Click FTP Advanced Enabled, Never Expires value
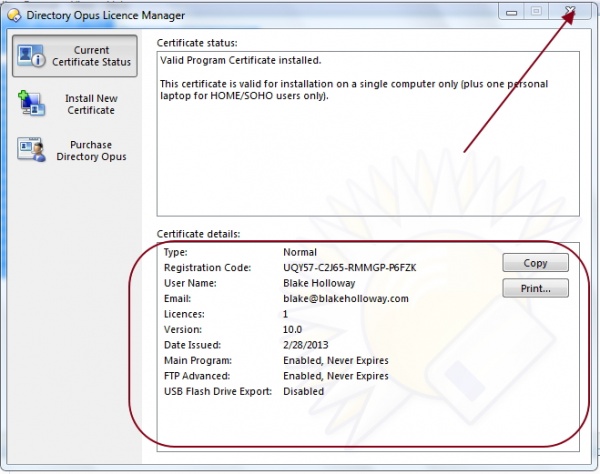 click(336, 376)
